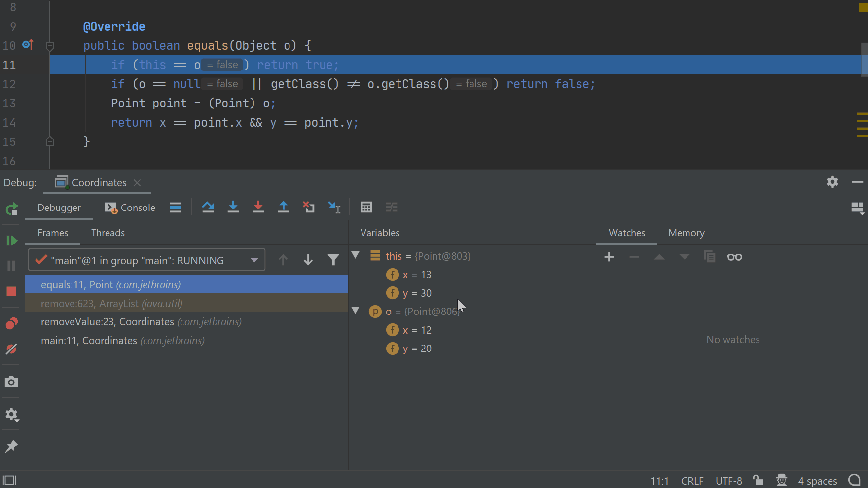This screenshot has height=488, width=868.
Task: Click the Step Into icon
Action: pos(233,208)
